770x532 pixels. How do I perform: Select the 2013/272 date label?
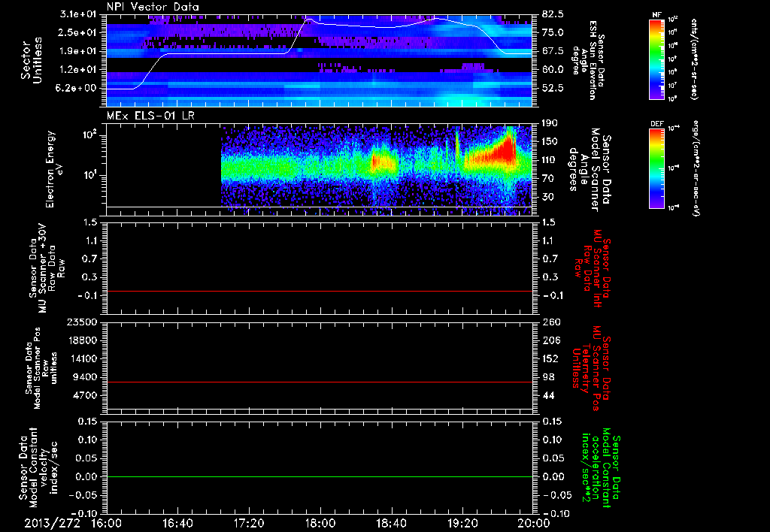[52, 523]
